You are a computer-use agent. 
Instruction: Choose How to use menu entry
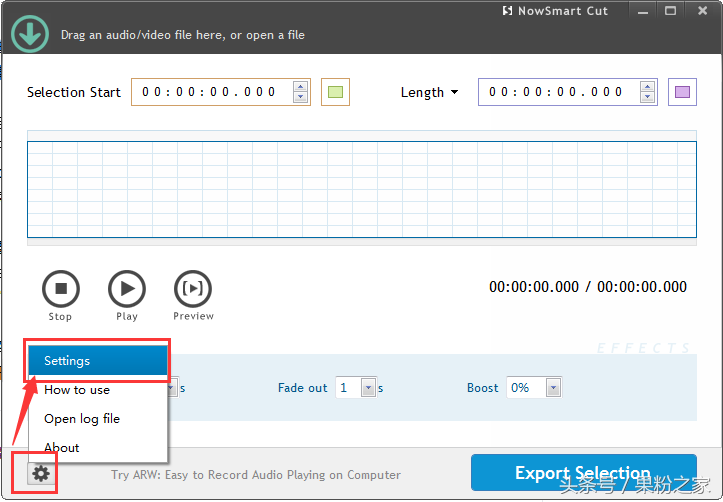tap(98, 390)
